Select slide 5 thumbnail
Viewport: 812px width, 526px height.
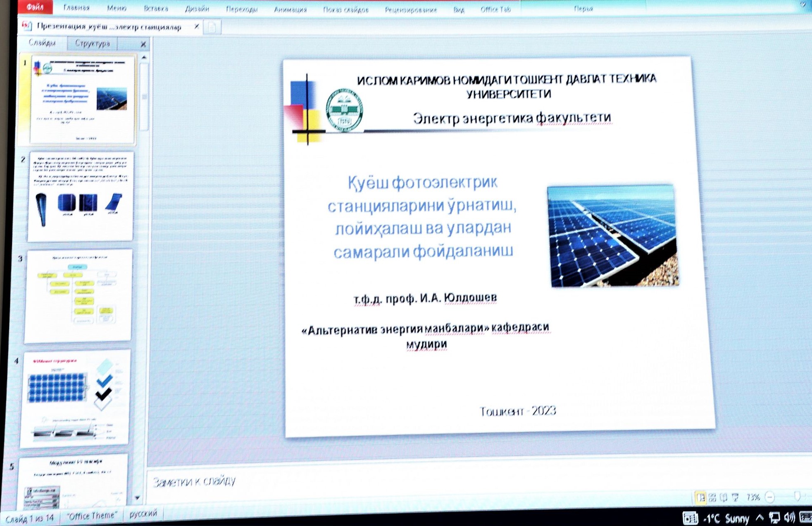[73, 481]
